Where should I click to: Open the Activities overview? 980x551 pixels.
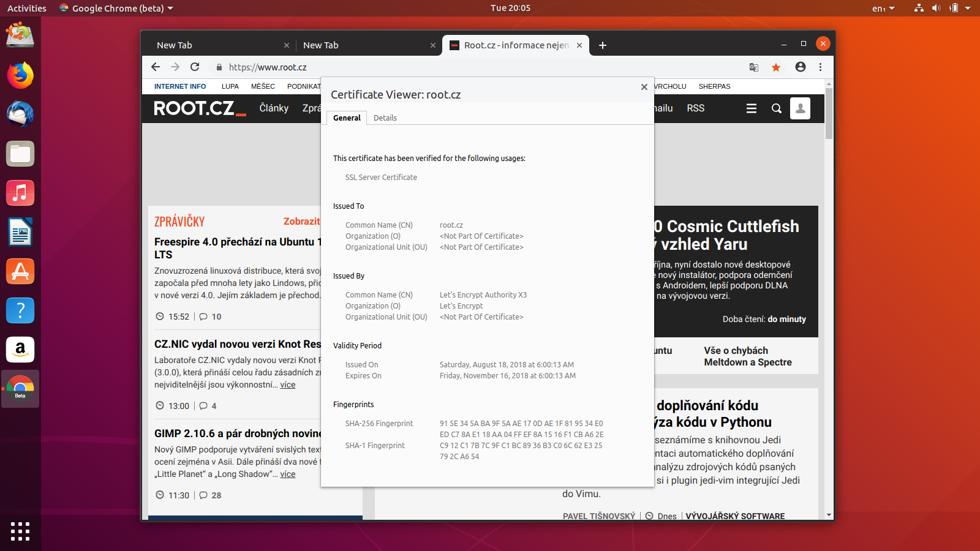pos(27,9)
